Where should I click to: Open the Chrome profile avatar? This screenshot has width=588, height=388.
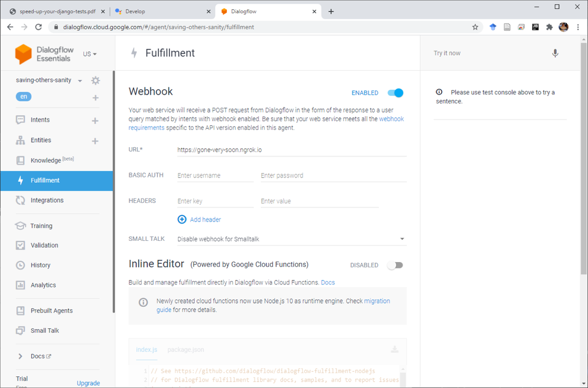tap(563, 27)
